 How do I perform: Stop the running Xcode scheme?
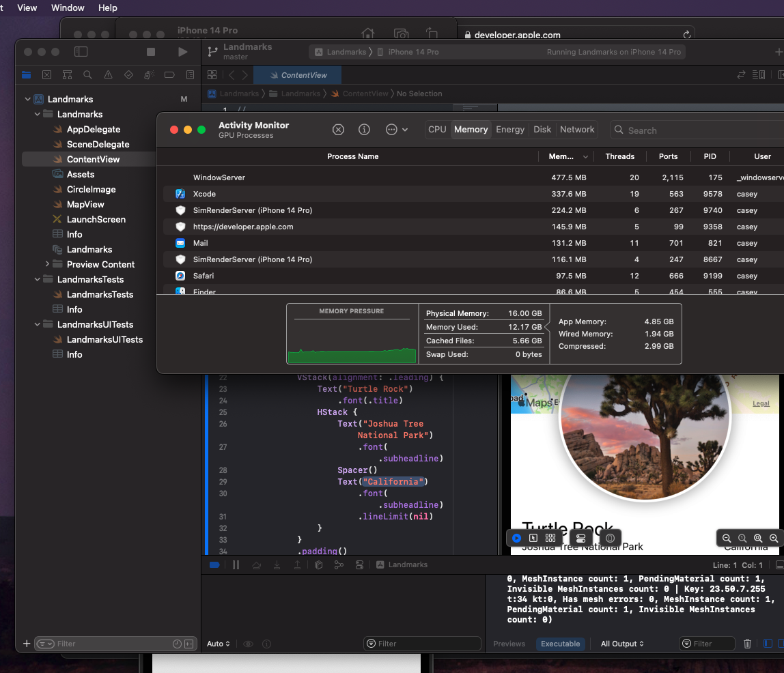coord(151,52)
